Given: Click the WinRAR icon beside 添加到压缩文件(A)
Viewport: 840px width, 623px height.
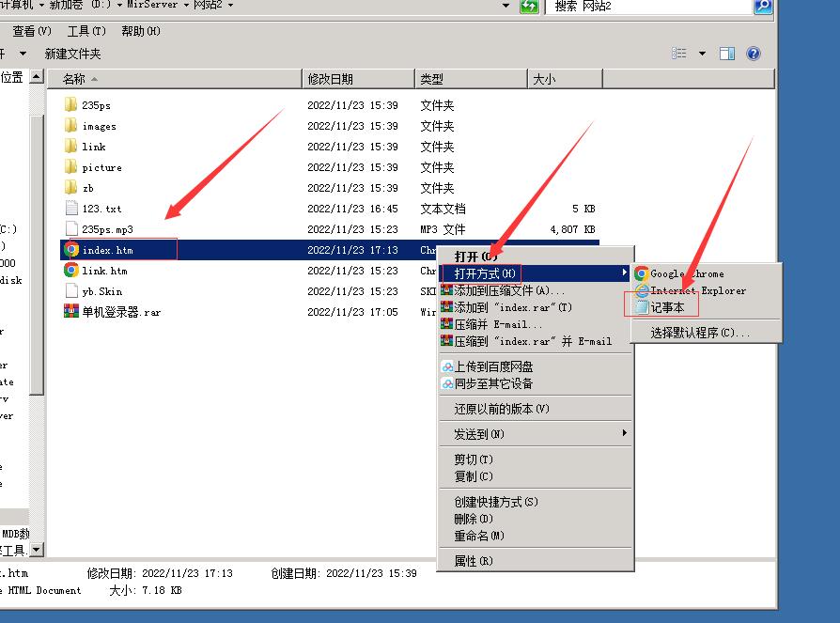Looking at the screenshot, I should tap(447, 290).
